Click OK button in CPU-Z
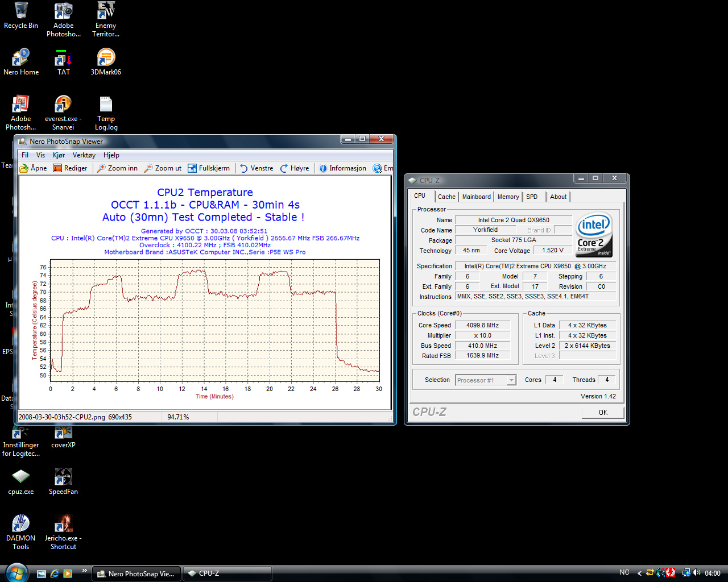Viewport: 728px width, 582px height. [603, 413]
